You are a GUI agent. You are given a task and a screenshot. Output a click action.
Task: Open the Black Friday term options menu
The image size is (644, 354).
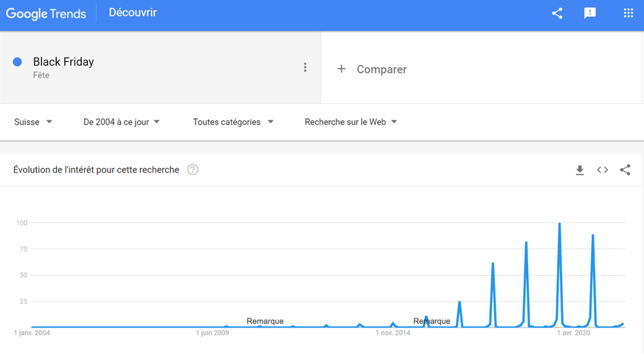pos(305,68)
